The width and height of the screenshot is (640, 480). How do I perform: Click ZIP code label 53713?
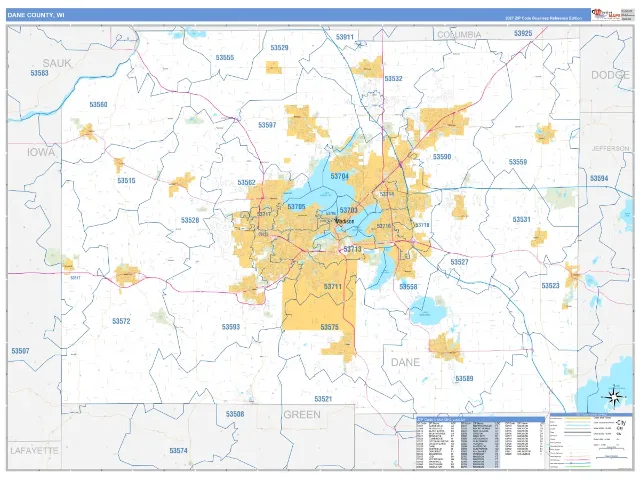coord(352,249)
